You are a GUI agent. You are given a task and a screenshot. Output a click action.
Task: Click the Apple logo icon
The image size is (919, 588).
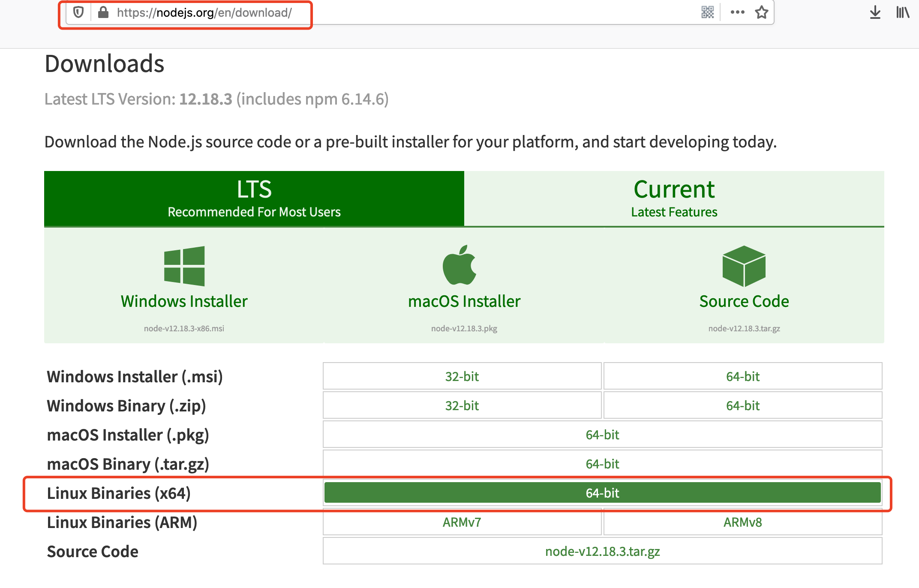(459, 265)
